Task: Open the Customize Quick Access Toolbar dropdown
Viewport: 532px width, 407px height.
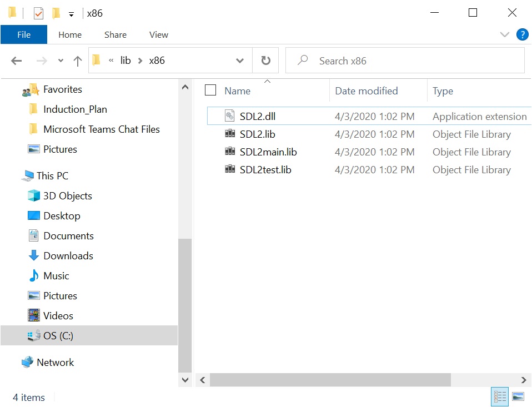Action: [71, 14]
